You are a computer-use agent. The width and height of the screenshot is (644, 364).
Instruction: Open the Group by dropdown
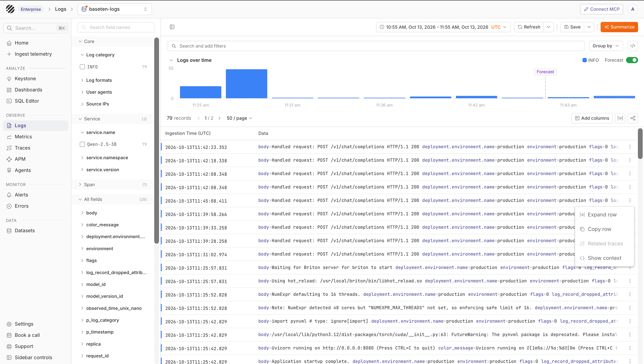click(606, 46)
